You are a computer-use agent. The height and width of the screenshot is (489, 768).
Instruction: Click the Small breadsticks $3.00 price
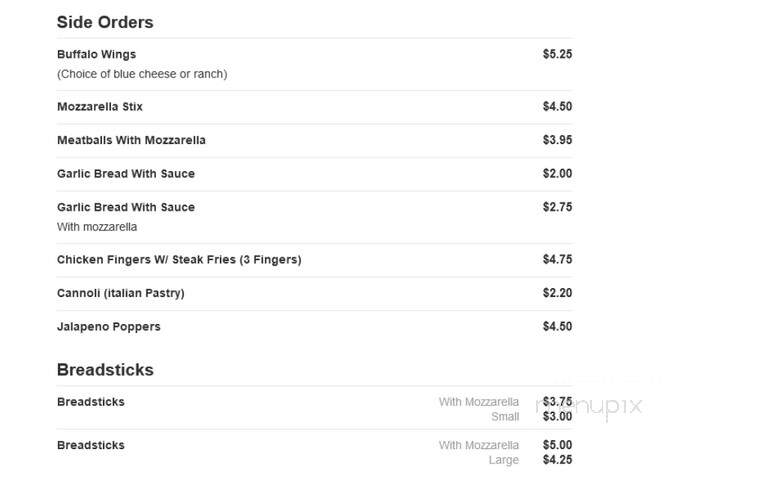[x=557, y=416]
